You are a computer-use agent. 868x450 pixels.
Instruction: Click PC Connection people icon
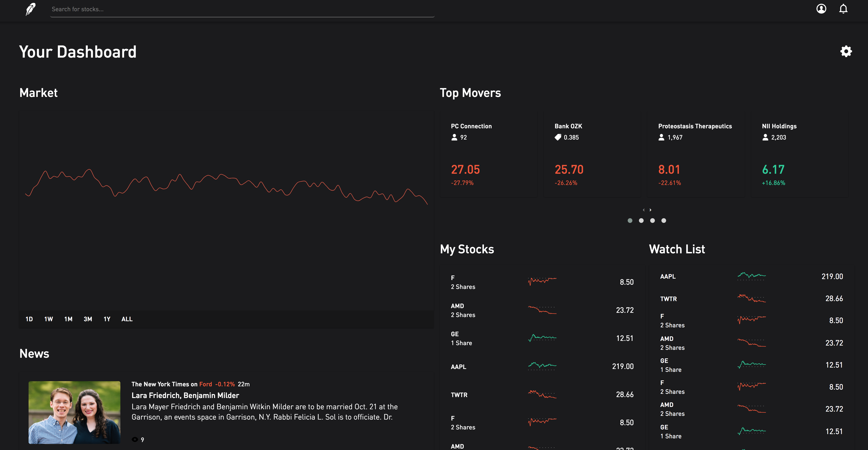[454, 137]
